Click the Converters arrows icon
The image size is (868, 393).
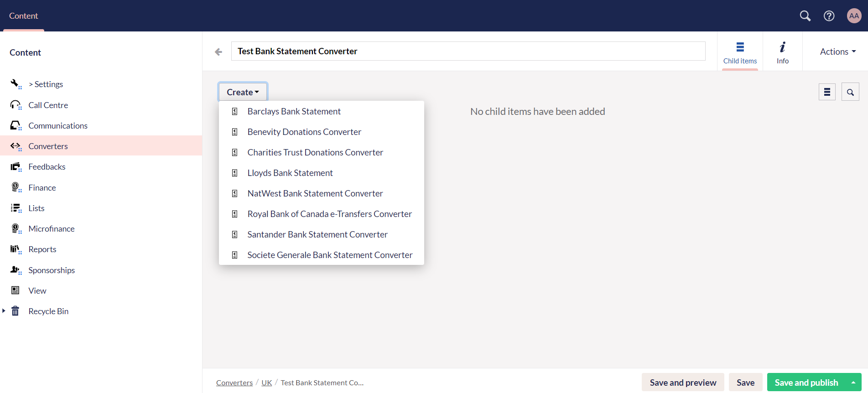click(x=16, y=146)
